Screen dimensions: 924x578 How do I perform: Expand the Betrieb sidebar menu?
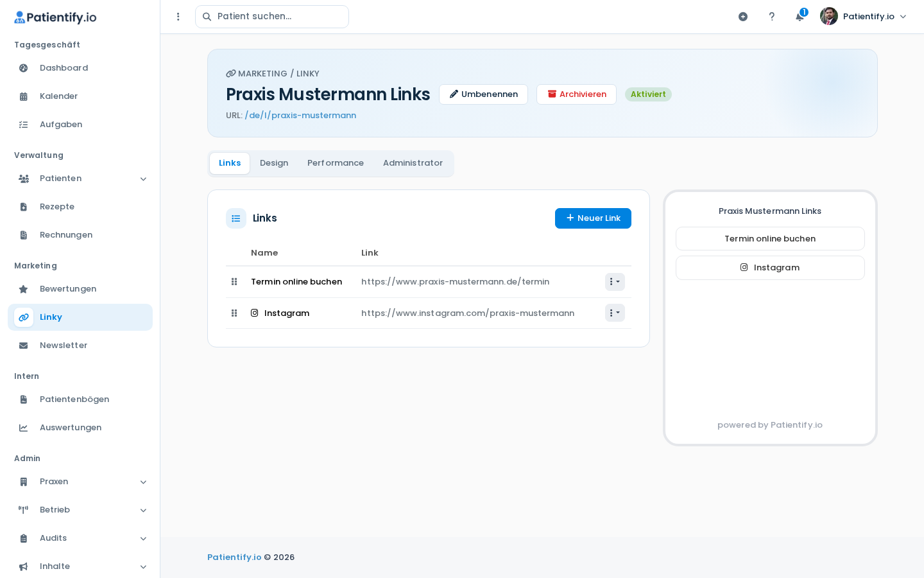coord(80,510)
